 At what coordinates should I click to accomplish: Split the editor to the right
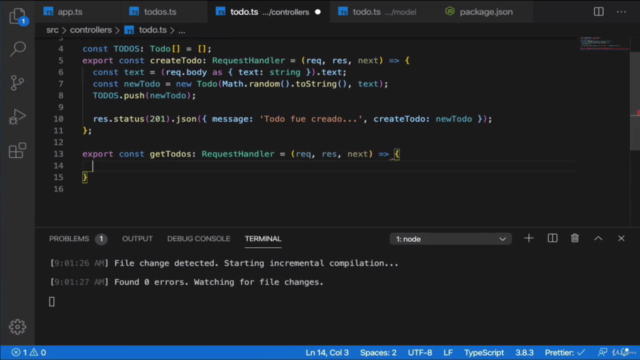[598, 12]
